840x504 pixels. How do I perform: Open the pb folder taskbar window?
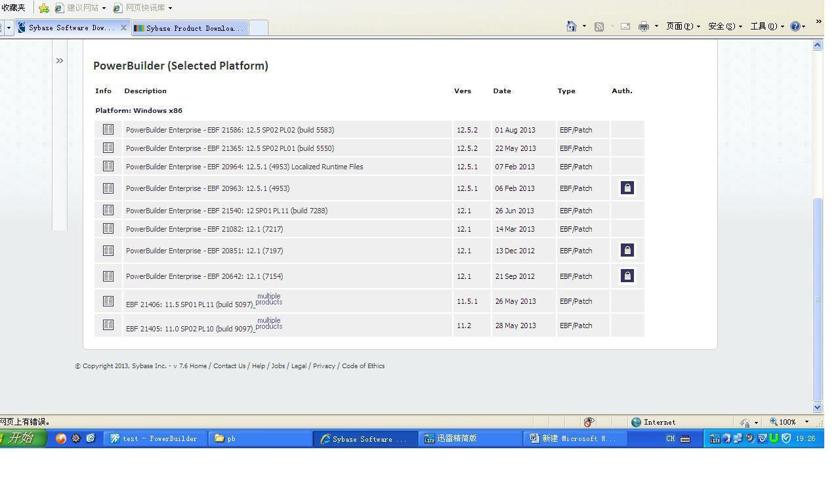tap(261, 438)
